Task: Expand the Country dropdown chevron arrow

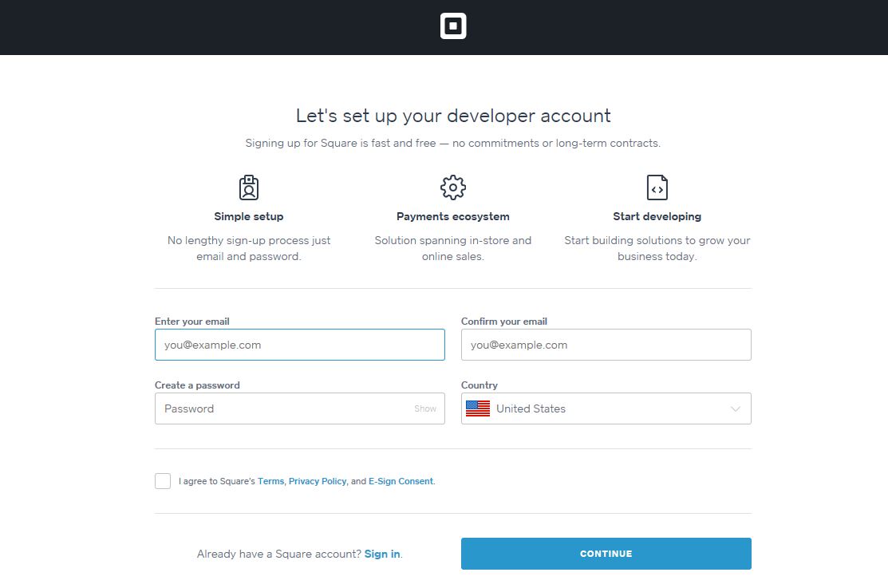Action: tap(735, 409)
